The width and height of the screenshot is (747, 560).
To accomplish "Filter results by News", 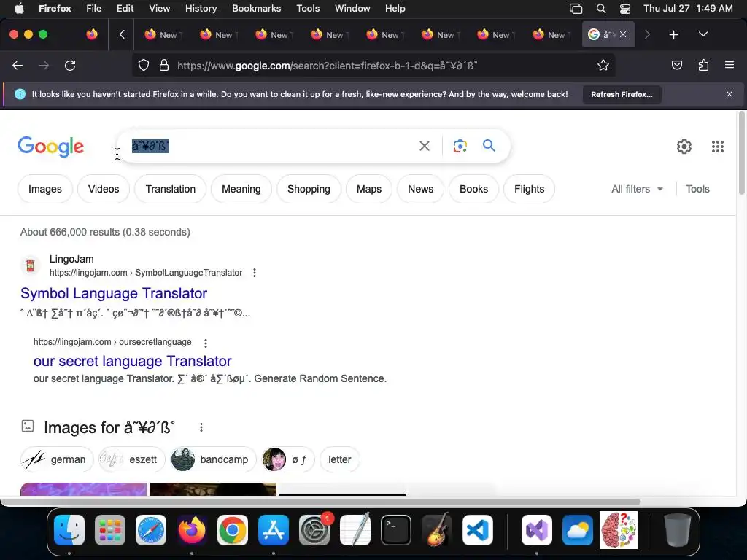I will 420,189.
